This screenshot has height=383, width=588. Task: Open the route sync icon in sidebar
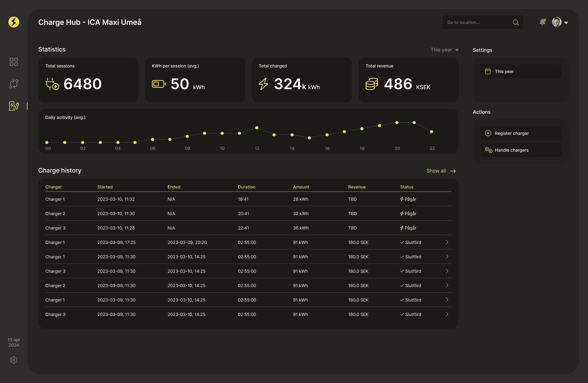[14, 84]
